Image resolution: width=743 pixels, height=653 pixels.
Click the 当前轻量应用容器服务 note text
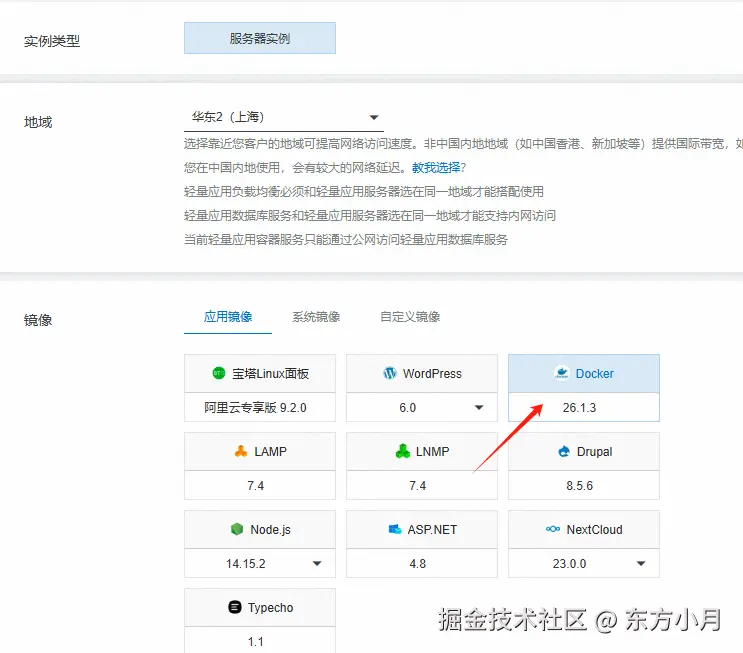tap(345, 239)
